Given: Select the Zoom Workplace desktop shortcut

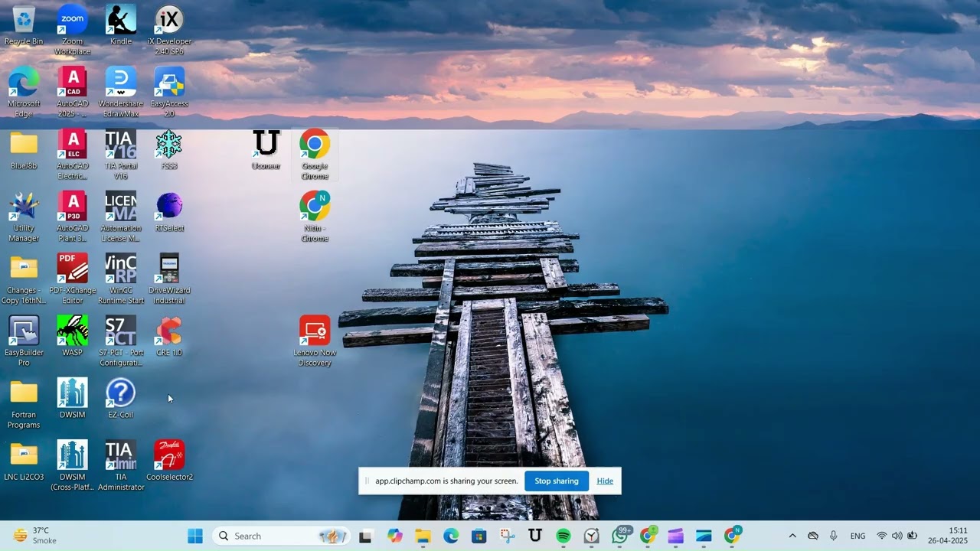Looking at the screenshot, I should click(72, 31).
